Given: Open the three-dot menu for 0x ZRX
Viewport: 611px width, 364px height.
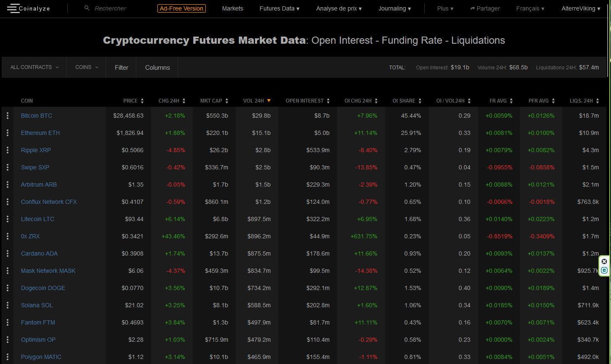Looking at the screenshot, I should pos(8,236).
